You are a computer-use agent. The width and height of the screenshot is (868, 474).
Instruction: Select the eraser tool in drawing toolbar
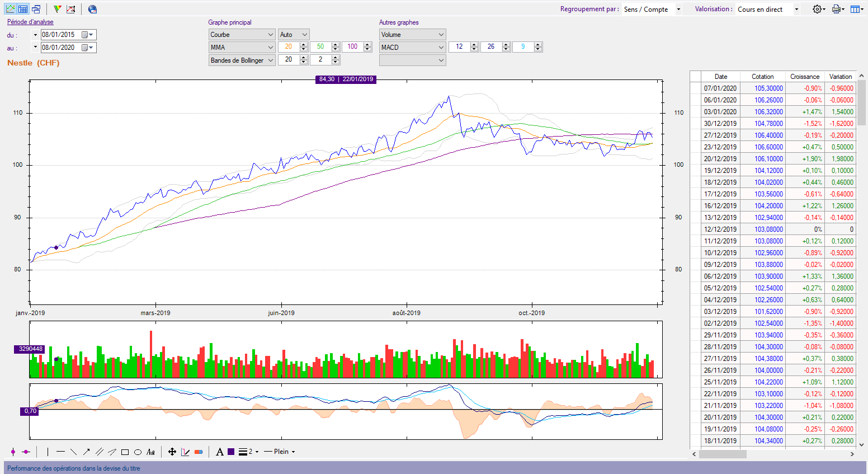(199, 452)
